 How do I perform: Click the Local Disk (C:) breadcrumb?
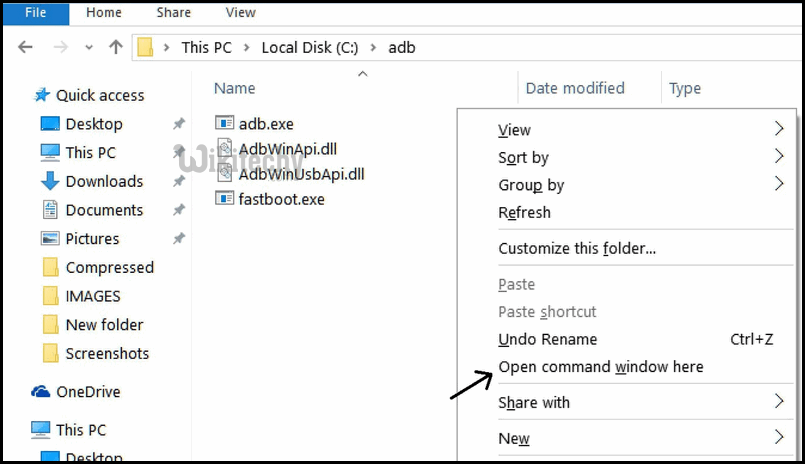[x=309, y=47]
